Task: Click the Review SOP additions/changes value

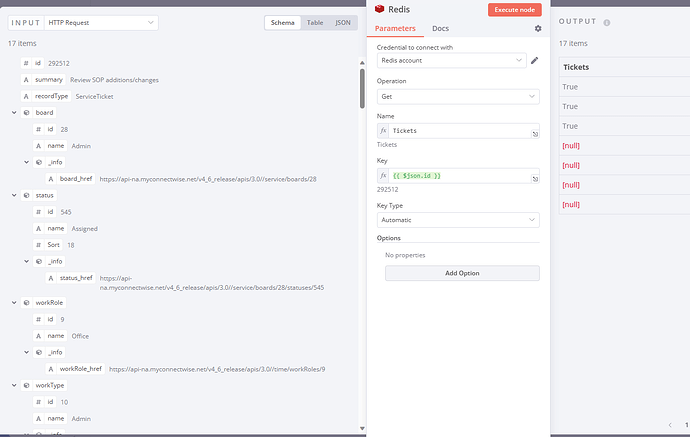Action: click(114, 80)
